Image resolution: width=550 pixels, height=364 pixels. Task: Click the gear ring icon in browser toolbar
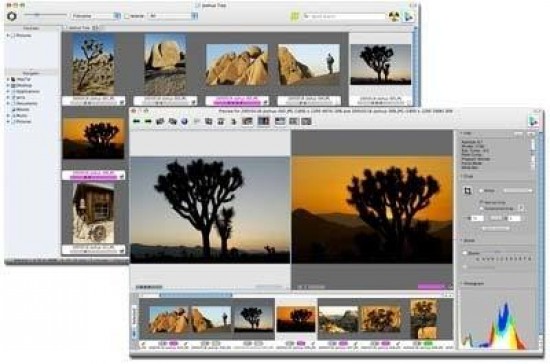tap(12, 16)
